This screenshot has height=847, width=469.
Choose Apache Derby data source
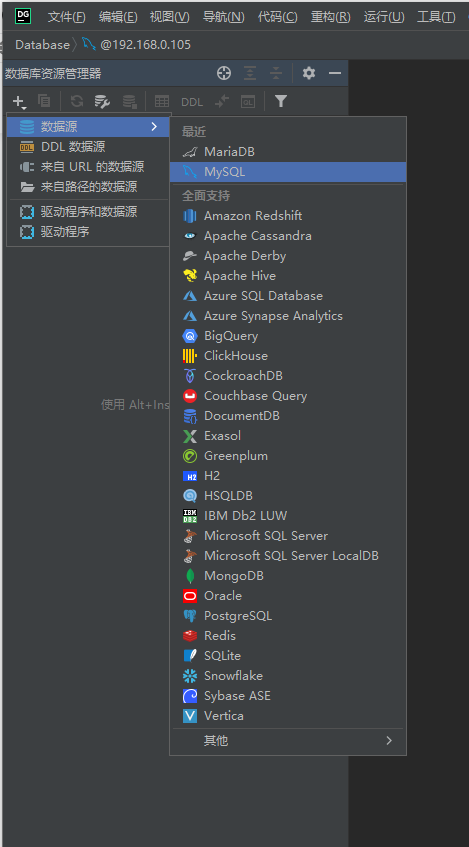[x=288, y=256]
